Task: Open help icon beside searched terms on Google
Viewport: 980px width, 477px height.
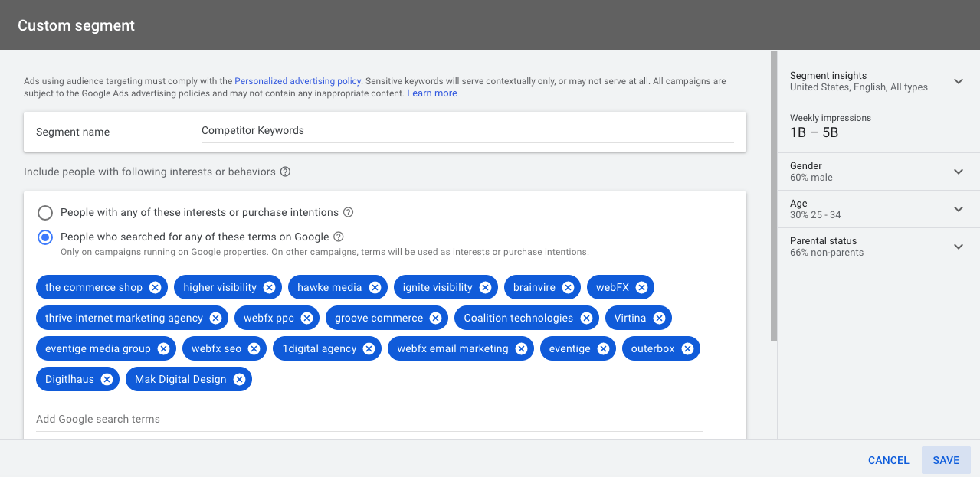Action: (x=338, y=237)
